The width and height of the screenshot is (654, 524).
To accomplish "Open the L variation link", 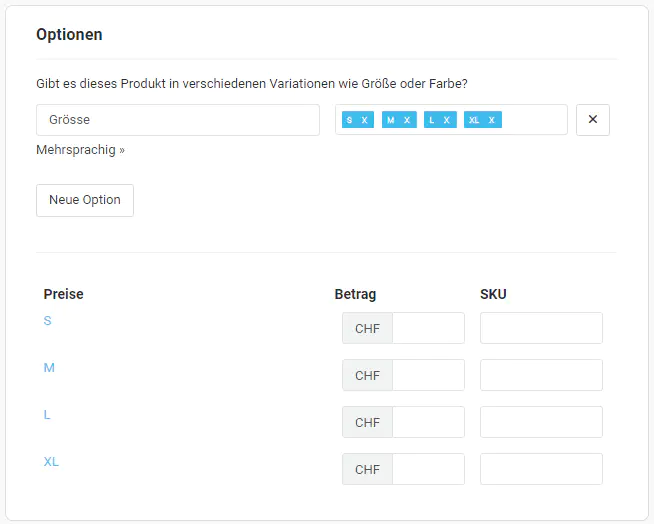I will click(47, 415).
